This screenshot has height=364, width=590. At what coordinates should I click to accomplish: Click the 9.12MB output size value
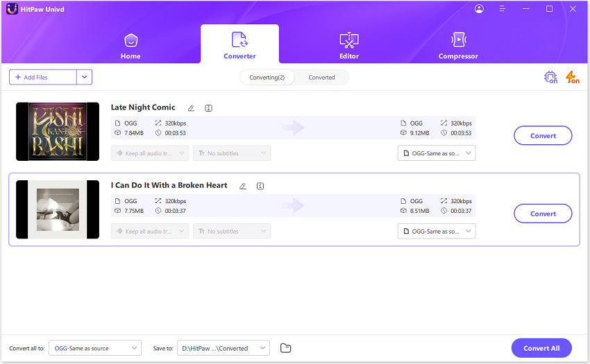(419, 133)
